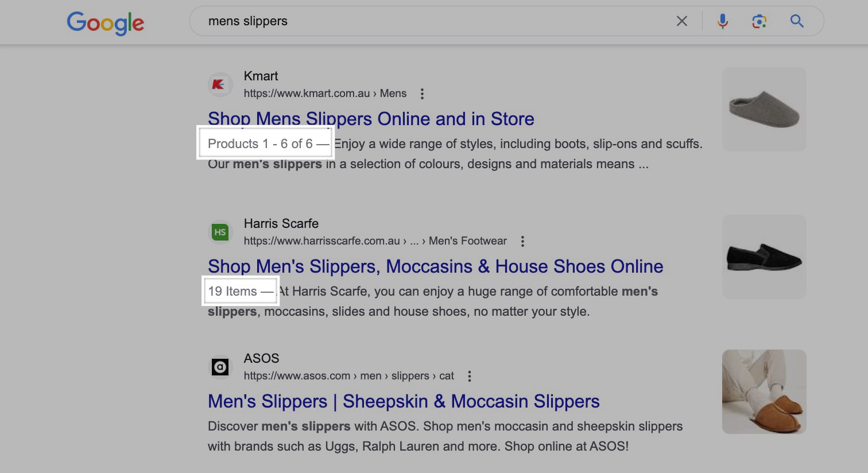The height and width of the screenshot is (473, 868).
Task: Start voice search with the microphone icon
Action: 723,21
